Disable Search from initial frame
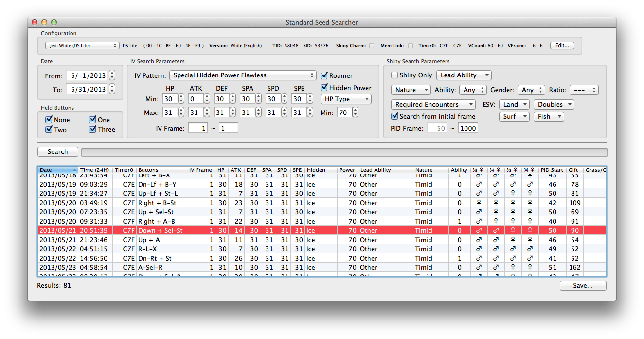This screenshot has height=339, width=644. 394,116
